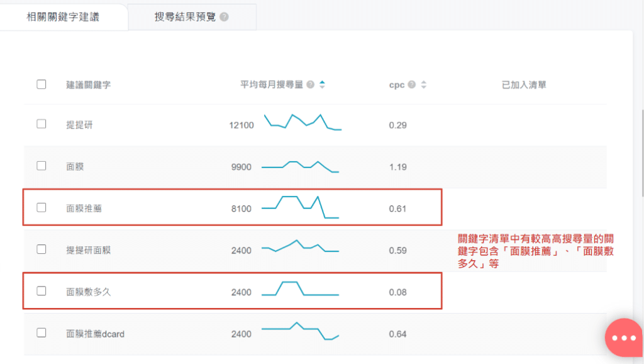
Task: Click the 提提研面膜 keyword text
Action: click(88, 250)
